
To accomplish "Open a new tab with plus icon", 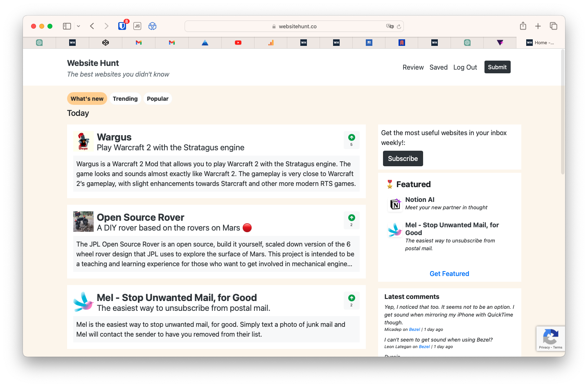I will tap(538, 26).
